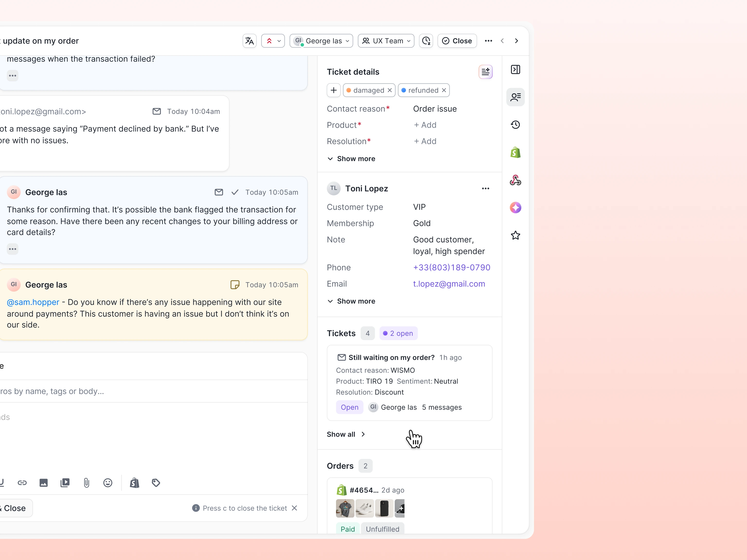Click the customer note Good customer text

tap(449, 245)
